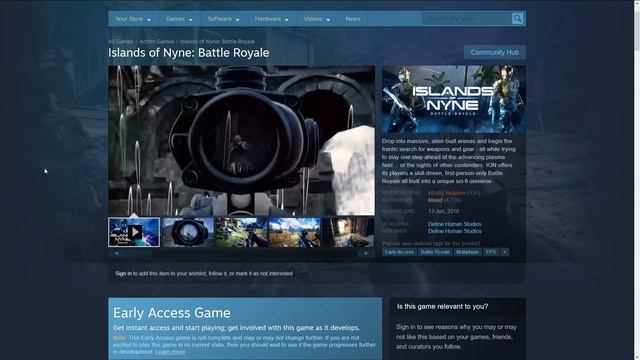Open Action Games breadcrumb link
The height and width of the screenshot is (360, 640).
(157, 42)
